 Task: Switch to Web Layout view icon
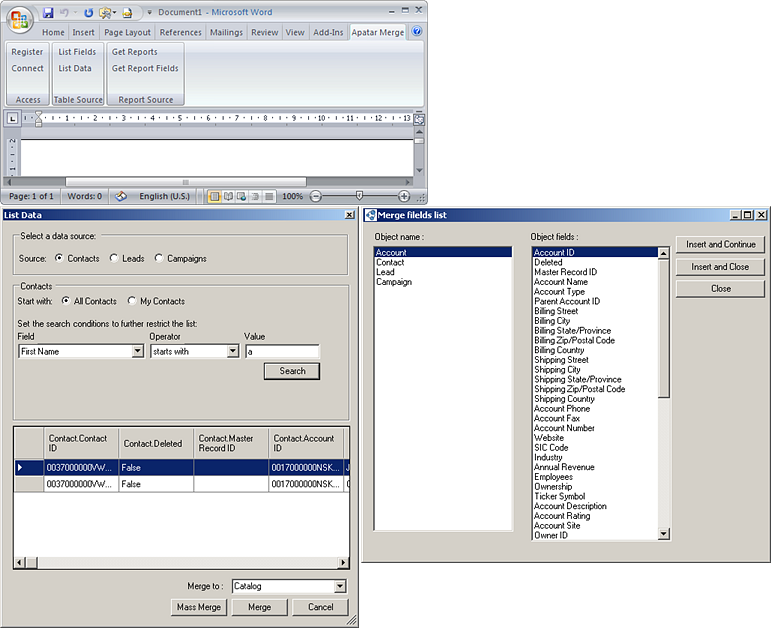click(242, 196)
